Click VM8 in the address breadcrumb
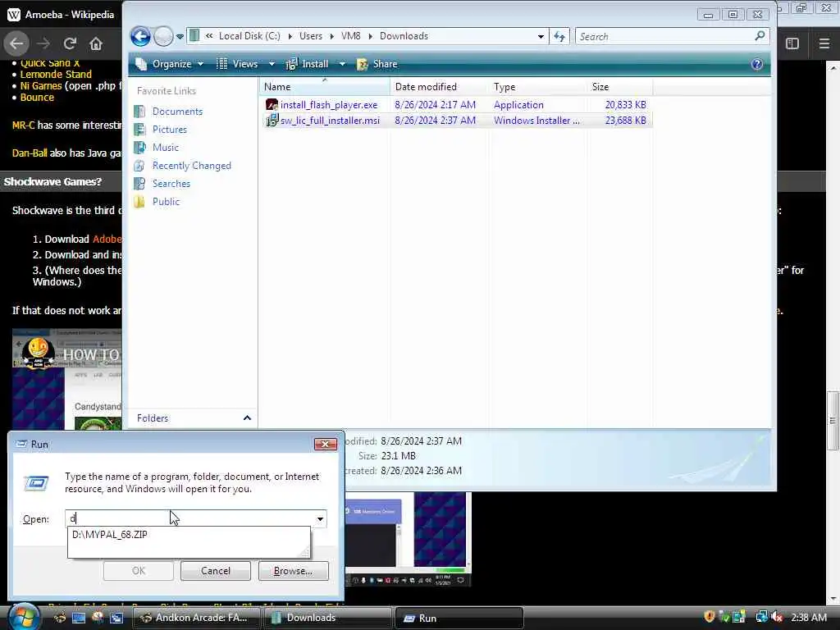The image size is (840, 630). tap(351, 36)
